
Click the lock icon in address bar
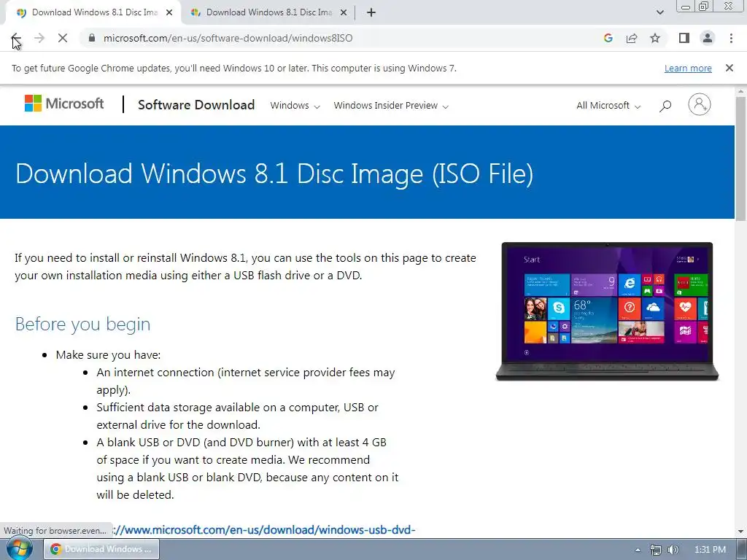tap(92, 38)
